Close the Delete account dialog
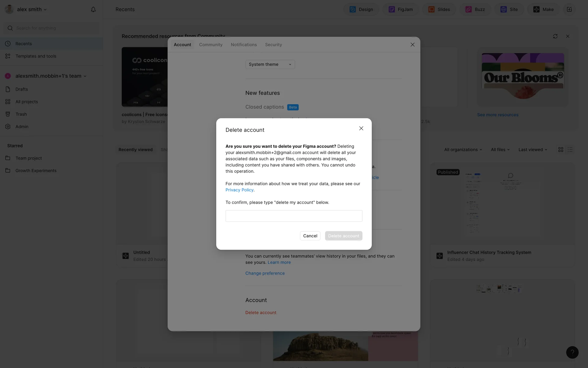 pos(361,128)
